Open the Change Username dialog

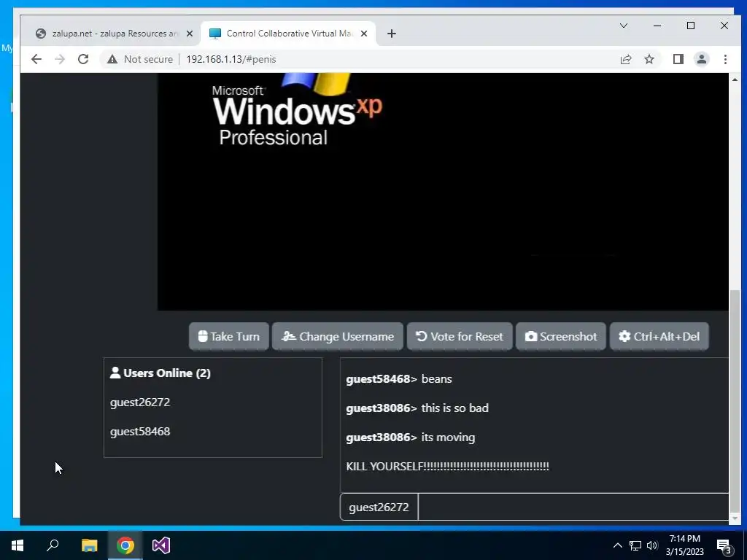[337, 336]
